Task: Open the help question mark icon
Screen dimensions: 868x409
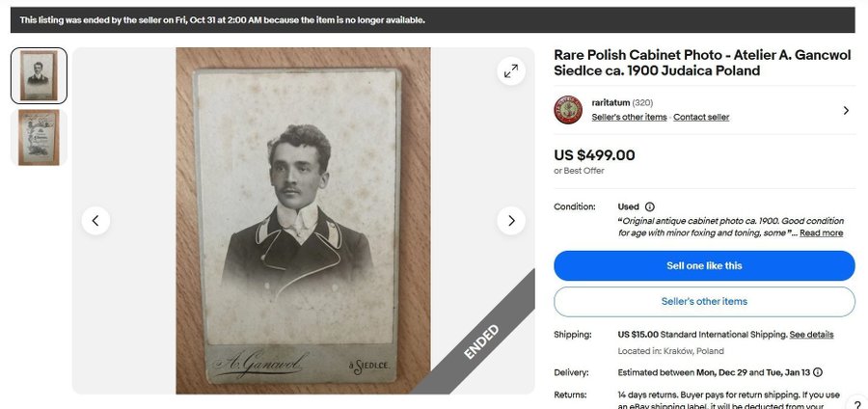Action: pyautogui.click(x=857, y=405)
